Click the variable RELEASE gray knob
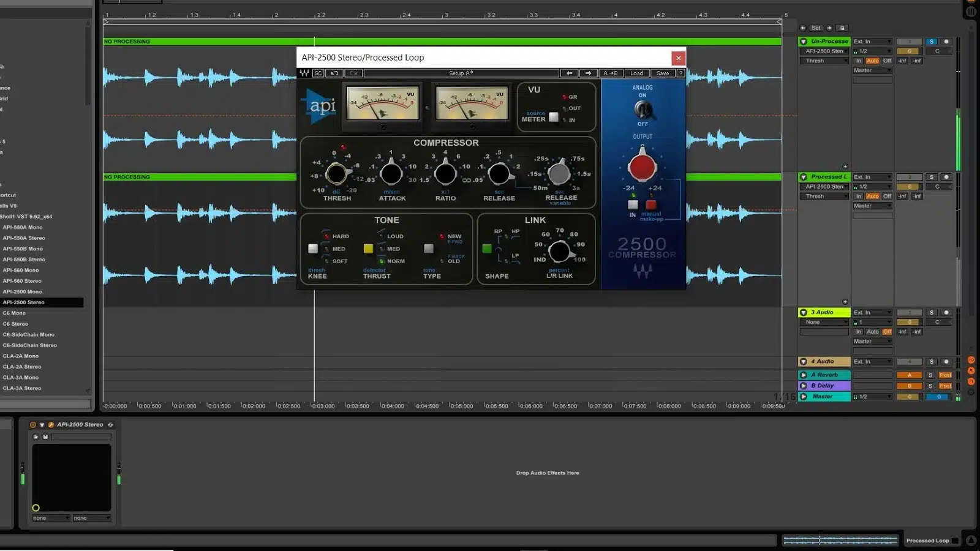980x551 pixels. pos(559,173)
